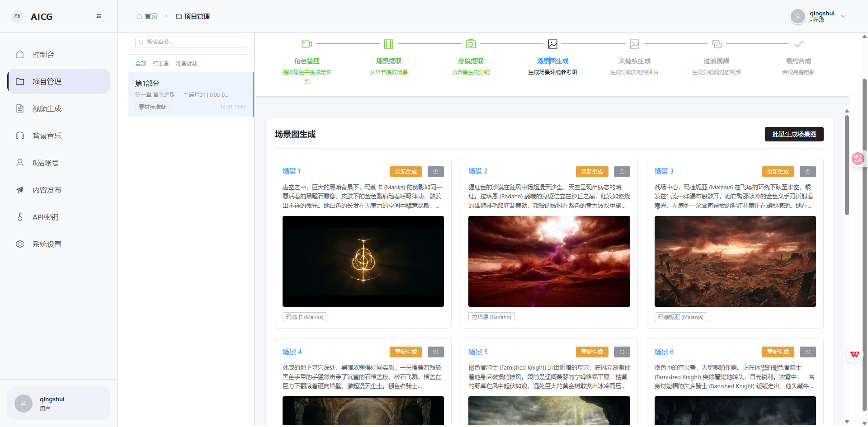Select the 待准备 filter tab
This screenshot has height=427, width=868.
click(161, 64)
